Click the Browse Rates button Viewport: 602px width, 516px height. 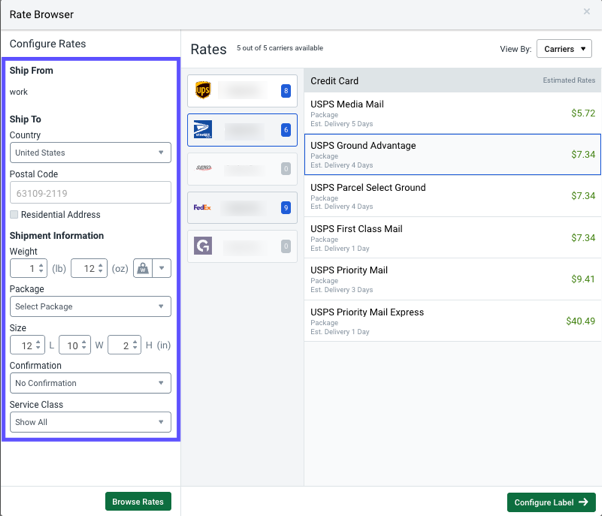point(138,501)
